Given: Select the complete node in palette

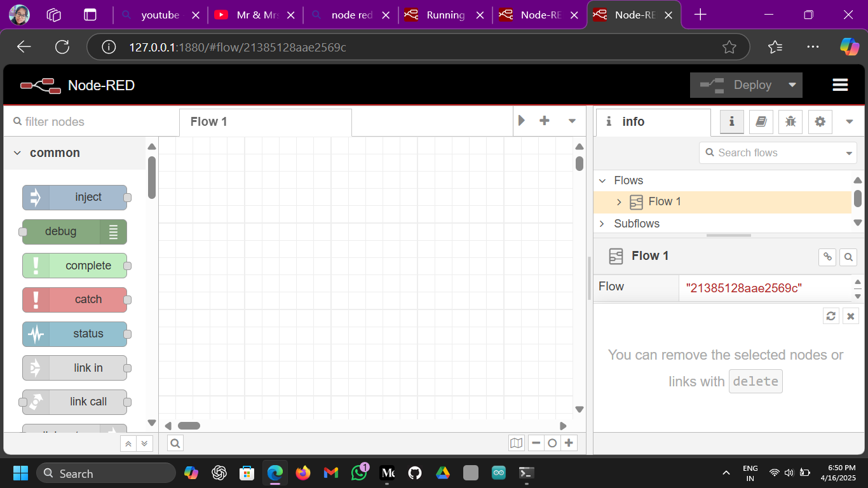Looking at the screenshot, I should 75,266.
